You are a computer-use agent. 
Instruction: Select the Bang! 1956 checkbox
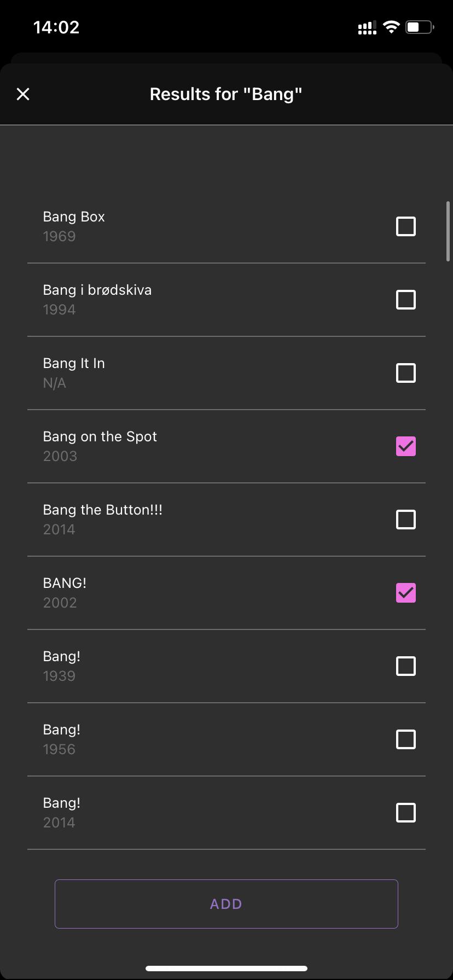(405, 739)
